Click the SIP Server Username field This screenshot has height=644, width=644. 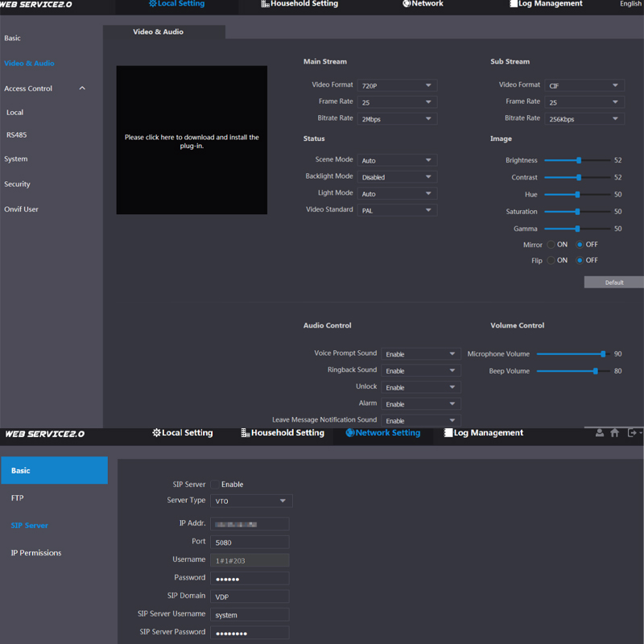(x=250, y=614)
